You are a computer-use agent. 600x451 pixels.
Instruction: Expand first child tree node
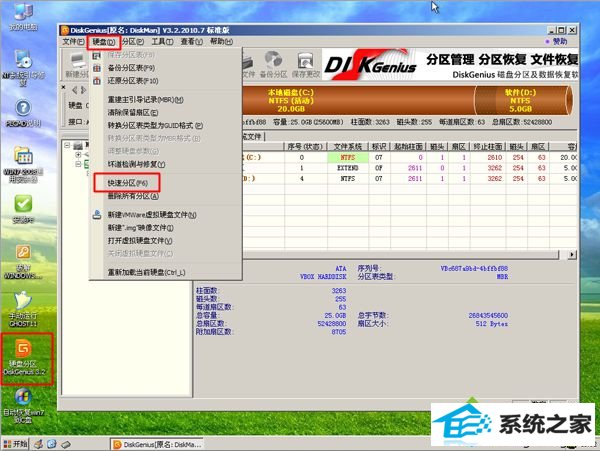[78, 155]
